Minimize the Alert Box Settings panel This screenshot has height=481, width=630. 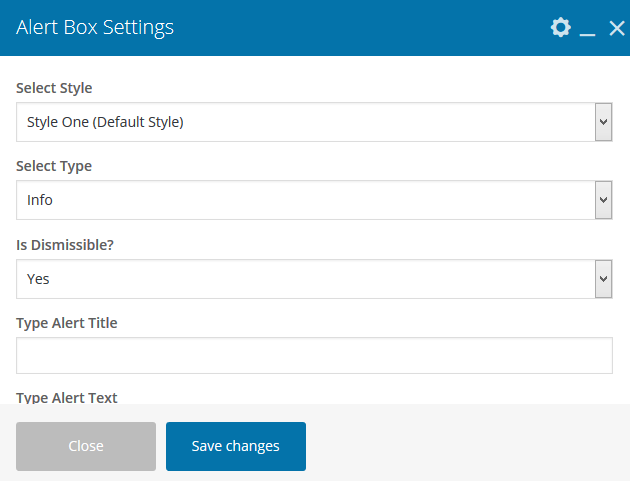pyautogui.click(x=588, y=29)
